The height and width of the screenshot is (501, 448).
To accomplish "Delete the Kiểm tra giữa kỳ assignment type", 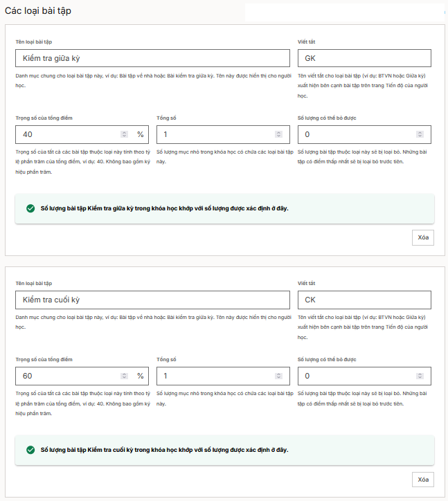I will click(x=423, y=237).
